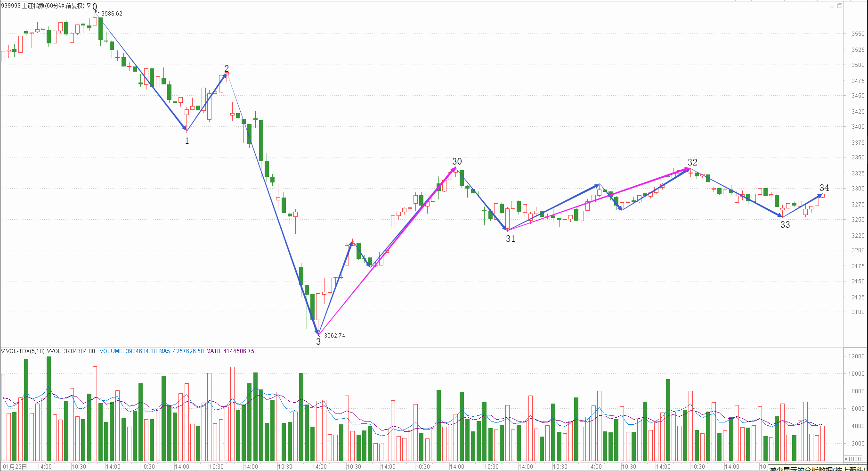Click the 3586.62 high price marker

pos(112,14)
